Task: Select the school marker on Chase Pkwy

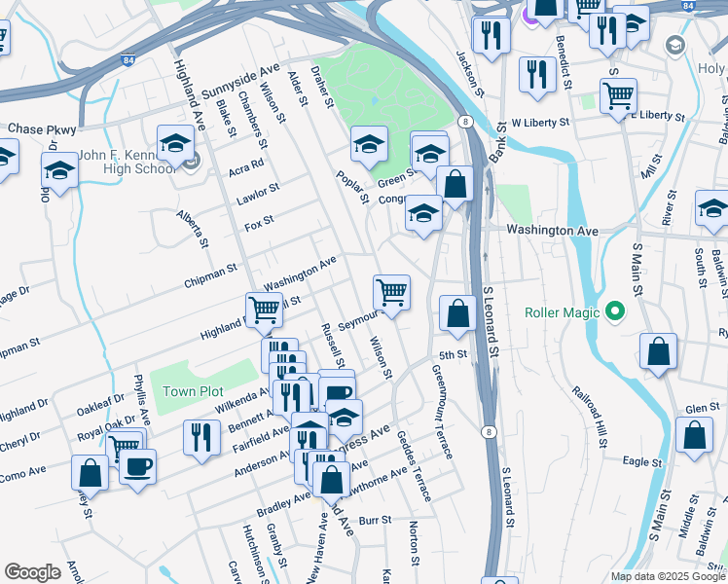Action: (x=59, y=173)
